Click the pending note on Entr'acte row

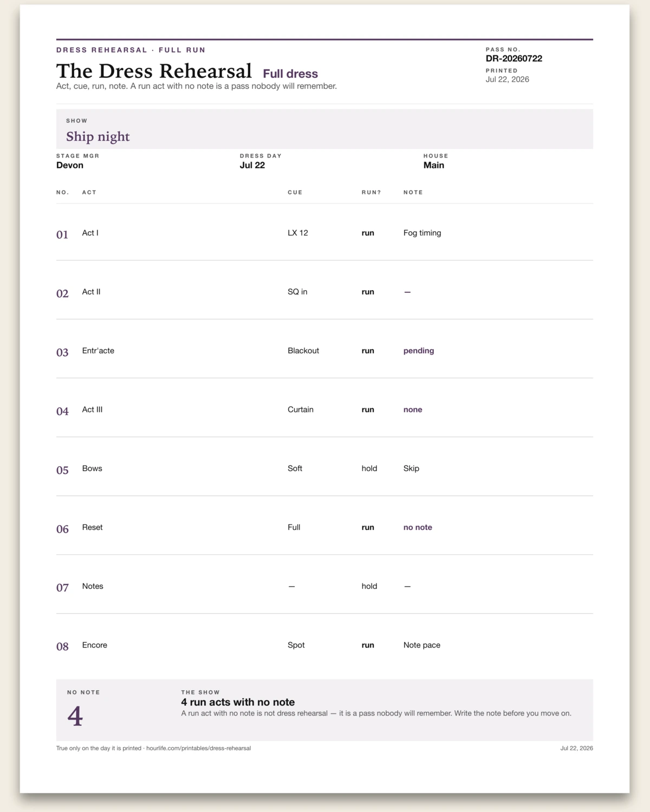(x=419, y=351)
